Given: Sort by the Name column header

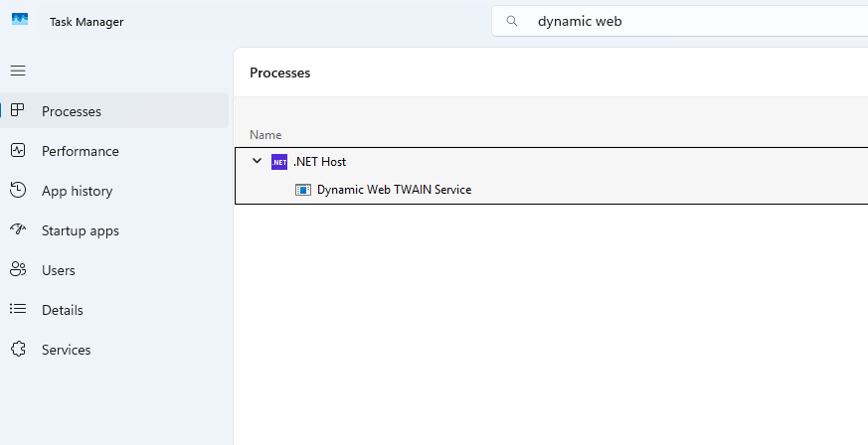Looking at the screenshot, I should (265, 135).
